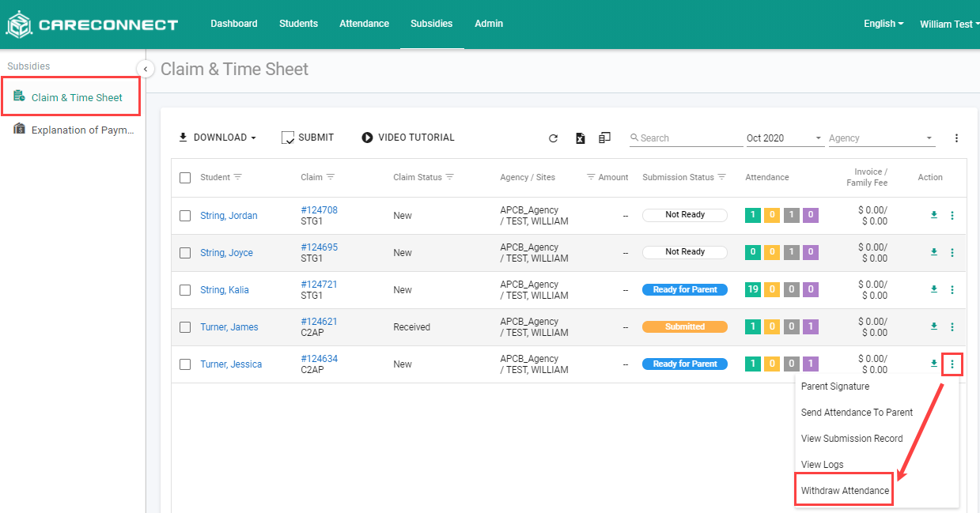Click the column layout icon beside Excel export
This screenshot has height=513, width=980.
(x=605, y=138)
